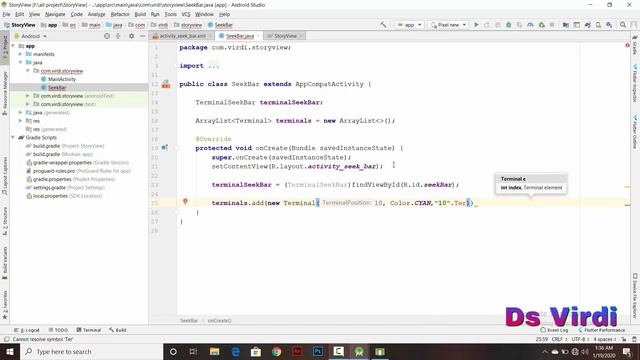Viewport: 640px width, 360px height.
Task: Open Chrome from the taskbar
Action: tap(276, 351)
